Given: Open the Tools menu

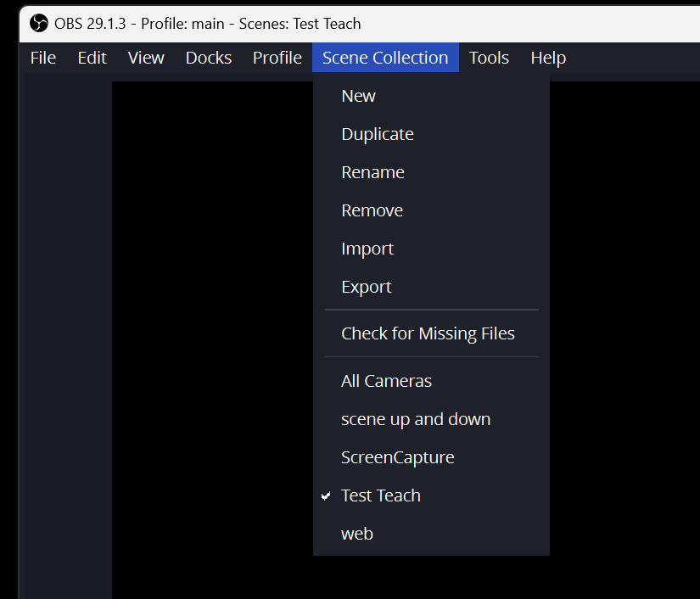Looking at the screenshot, I should tap(489, 58).
